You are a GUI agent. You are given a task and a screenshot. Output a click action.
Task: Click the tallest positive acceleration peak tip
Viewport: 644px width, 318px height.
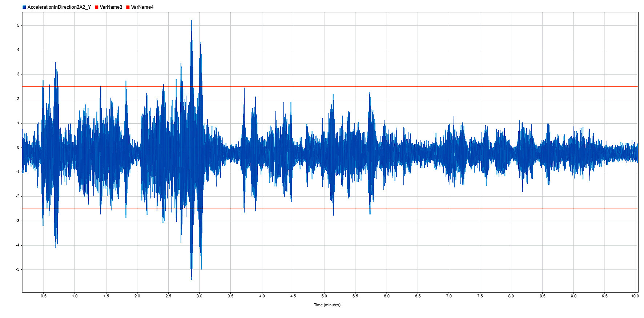pyautogui.click(x=192, y=21)
